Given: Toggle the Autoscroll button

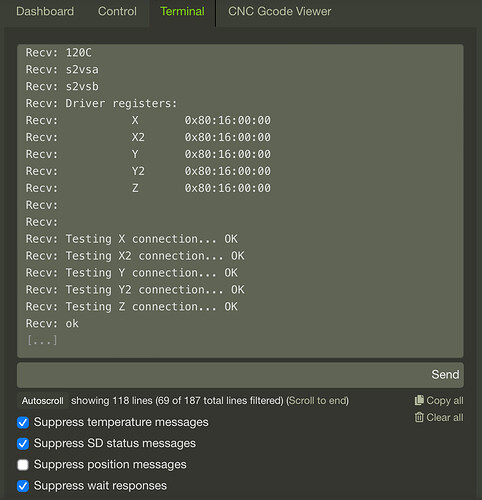Looking at the screenshot, I should pyautogui.click(x=42, y=401).
